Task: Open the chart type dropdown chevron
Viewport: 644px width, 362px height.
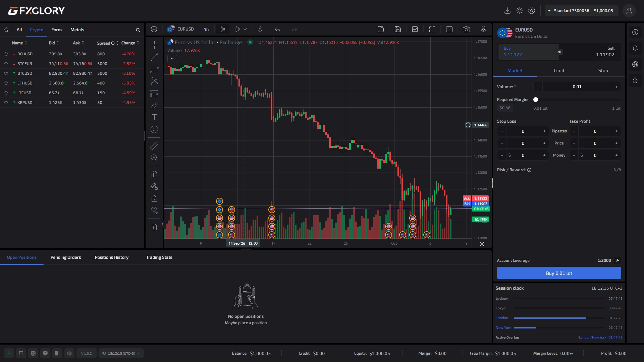Action: (245, 29)
